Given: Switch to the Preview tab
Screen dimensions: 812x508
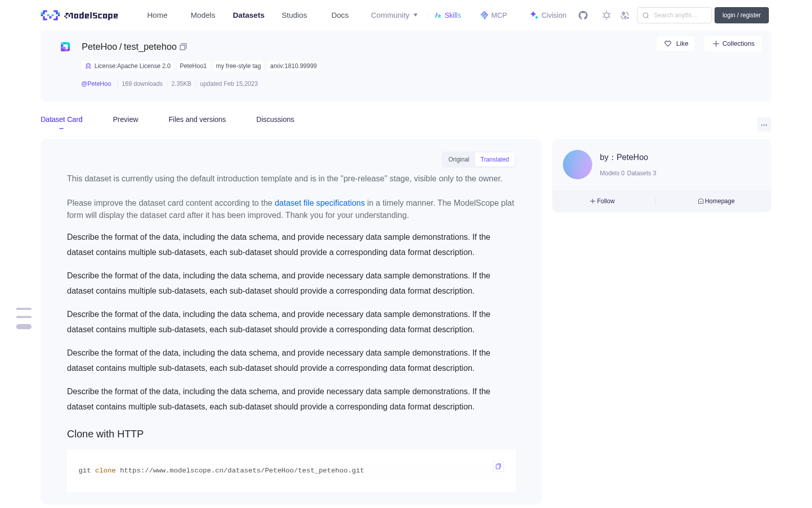Looking at the screenshot, I should [x=125, y=119].
